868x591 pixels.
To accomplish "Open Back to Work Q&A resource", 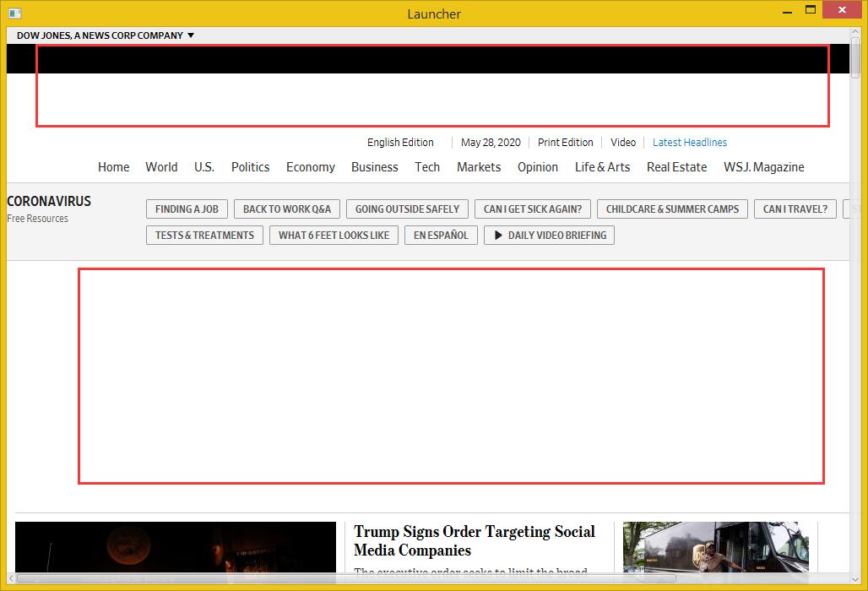I will coord(287,209).
